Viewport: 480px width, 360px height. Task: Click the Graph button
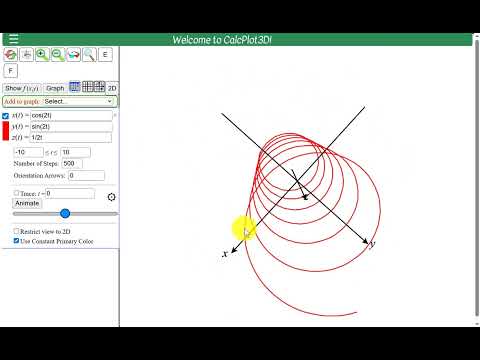[x=55, y=88]
